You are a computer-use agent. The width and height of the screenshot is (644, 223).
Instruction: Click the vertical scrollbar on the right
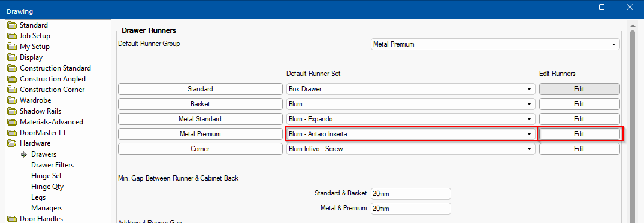pyautogui.click(x=633, y=123)
